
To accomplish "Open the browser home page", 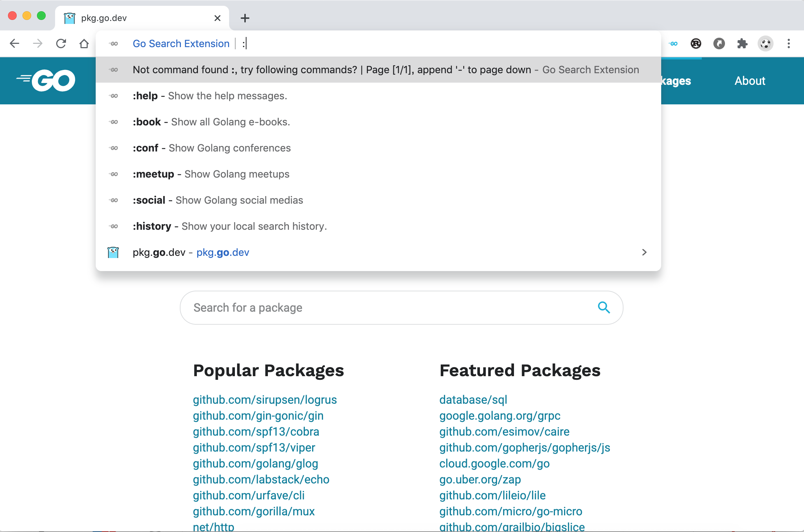I will point(84,44).
